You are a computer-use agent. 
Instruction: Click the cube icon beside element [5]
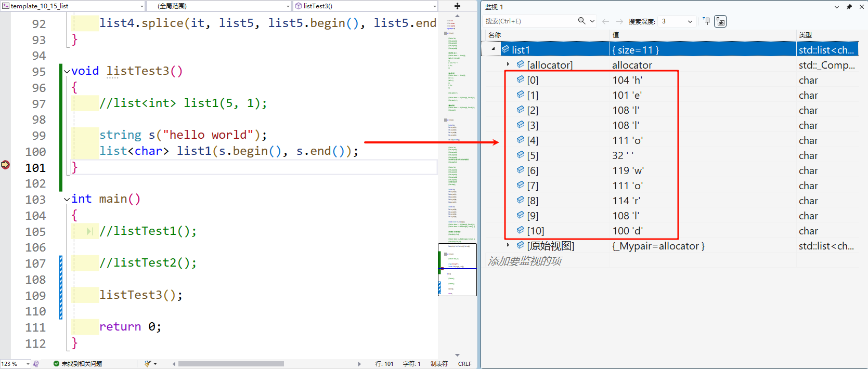[x=521, y=155]
